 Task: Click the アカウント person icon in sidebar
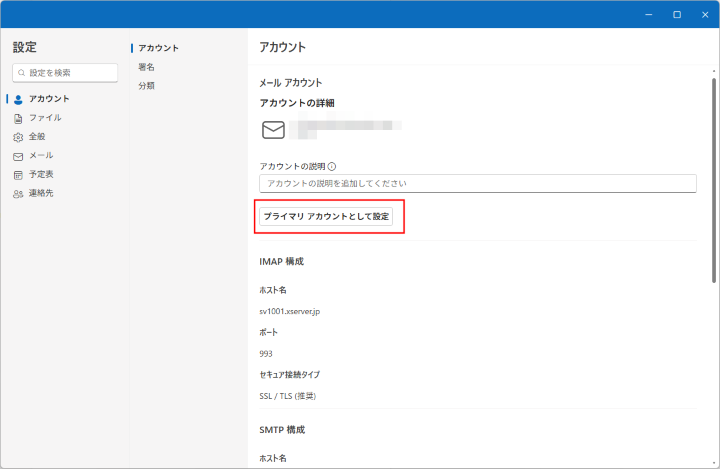pyautogui.click(x=18, y=99)
